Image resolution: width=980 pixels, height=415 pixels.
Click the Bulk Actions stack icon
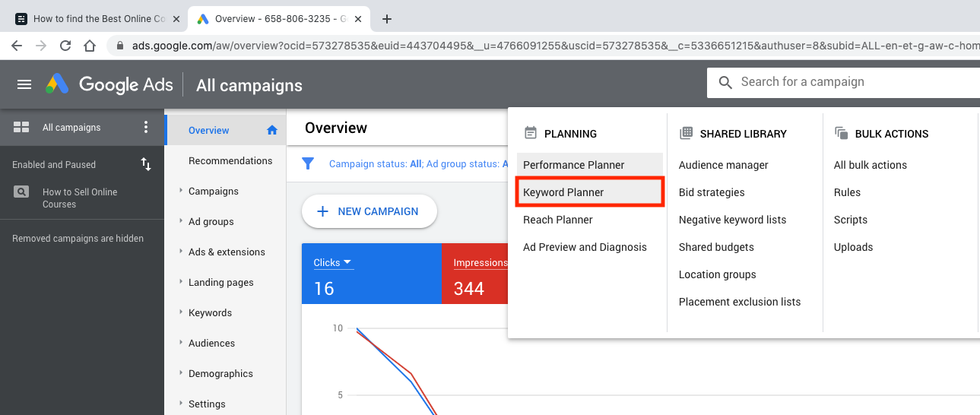click(841, 133)
